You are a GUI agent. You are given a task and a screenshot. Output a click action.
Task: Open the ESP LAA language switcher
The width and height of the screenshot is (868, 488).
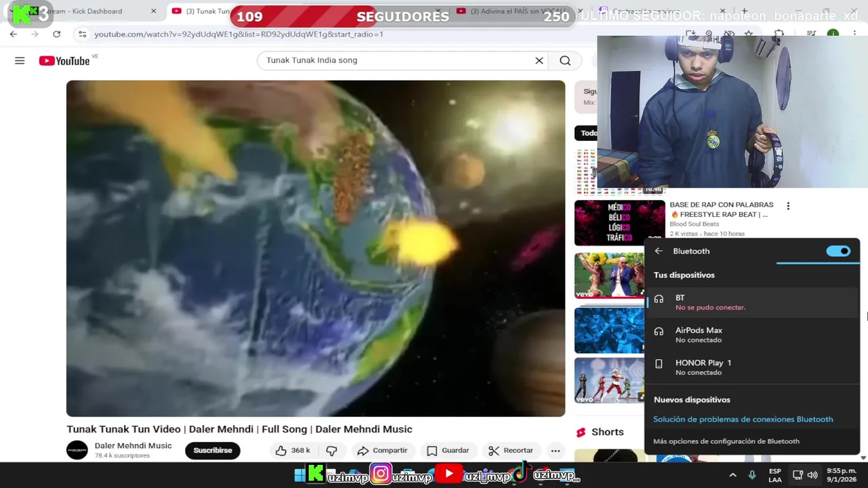[x=775, y=475]
